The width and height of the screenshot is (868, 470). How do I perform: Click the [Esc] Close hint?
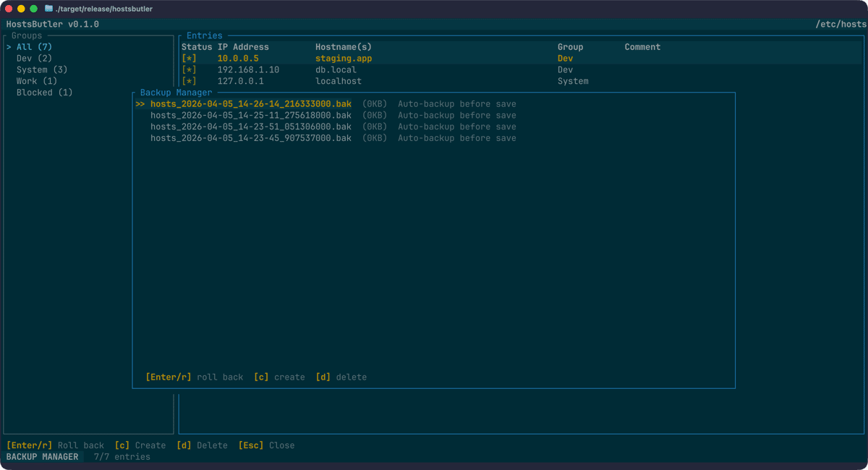pos(264,445)
